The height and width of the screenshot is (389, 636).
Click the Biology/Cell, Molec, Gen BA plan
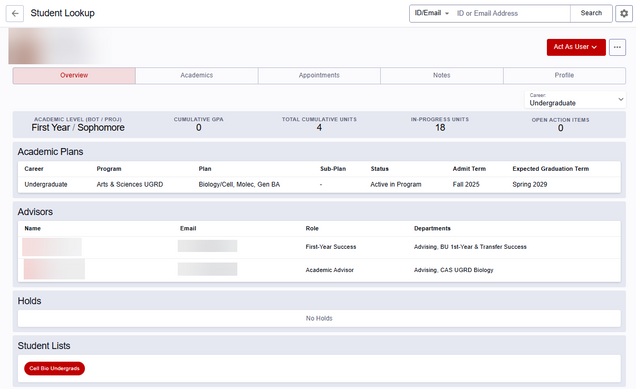click(x=239, y=185)
